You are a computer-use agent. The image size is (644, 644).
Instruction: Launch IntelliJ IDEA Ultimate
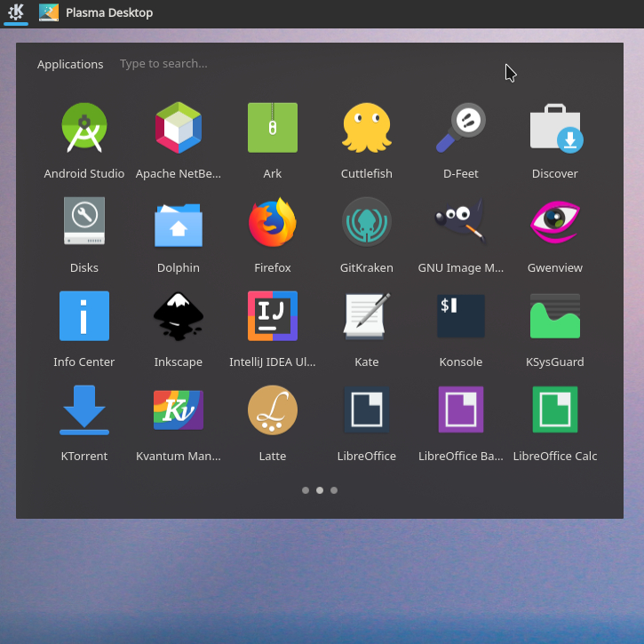(273, 316)
